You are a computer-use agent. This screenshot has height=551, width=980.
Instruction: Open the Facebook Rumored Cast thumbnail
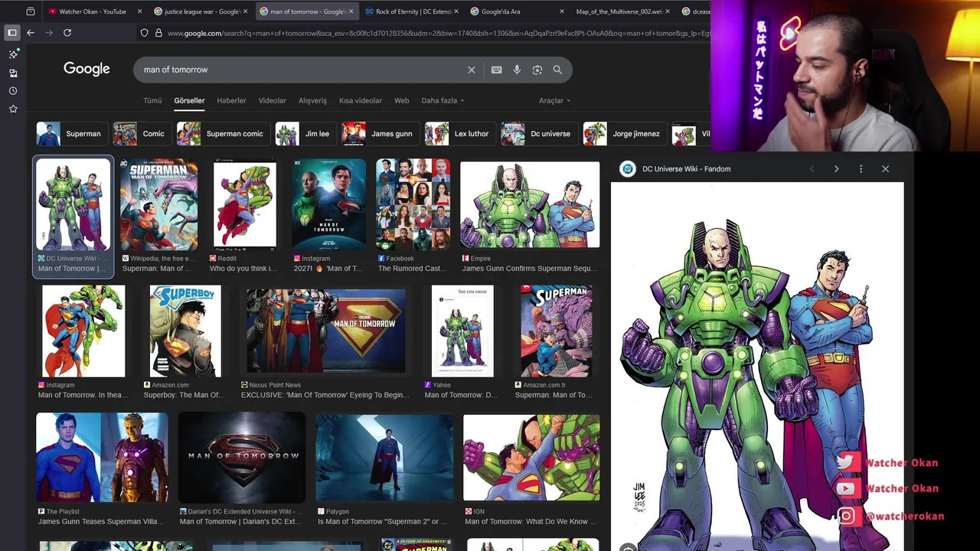pos(413,204)
